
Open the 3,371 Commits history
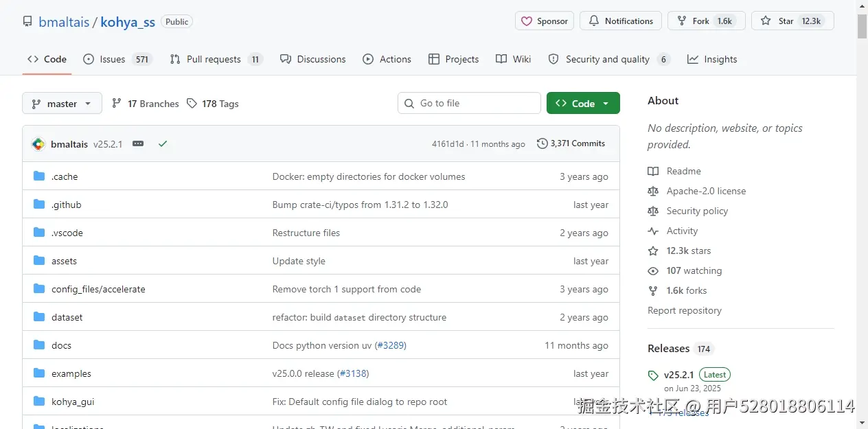[x=571, y=143]
